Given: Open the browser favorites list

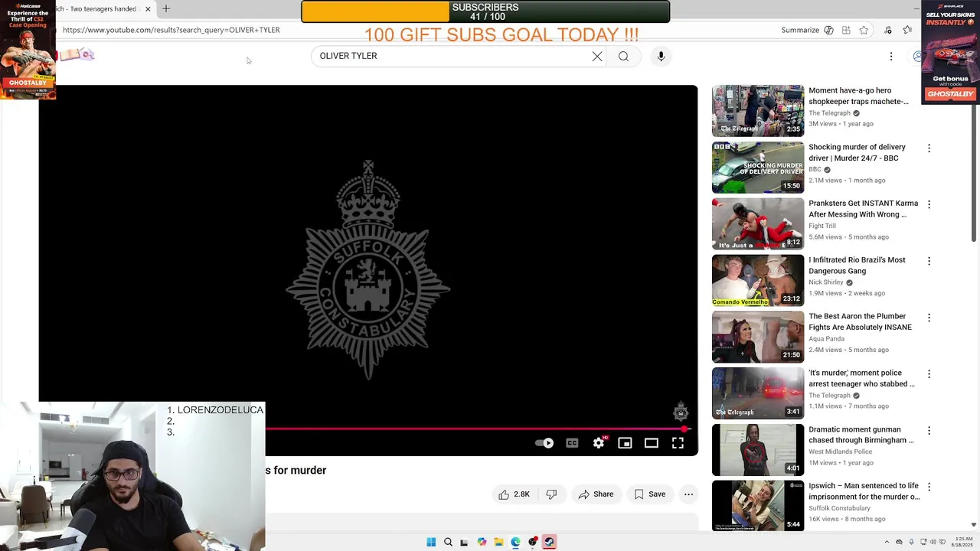Looking at the screenshot, I should [x=907, y=30].
